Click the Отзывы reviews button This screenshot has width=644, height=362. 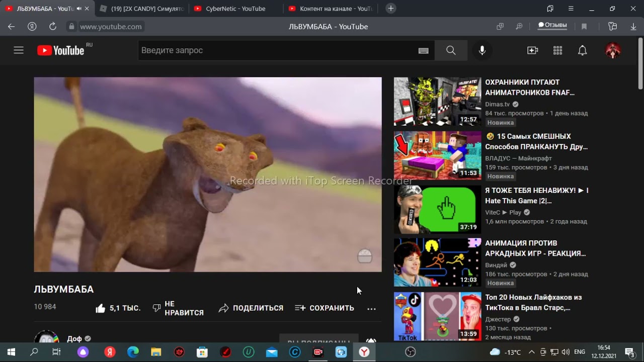[x=552, y=25]
